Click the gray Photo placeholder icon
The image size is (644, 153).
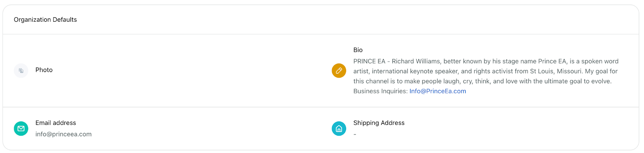21,70
